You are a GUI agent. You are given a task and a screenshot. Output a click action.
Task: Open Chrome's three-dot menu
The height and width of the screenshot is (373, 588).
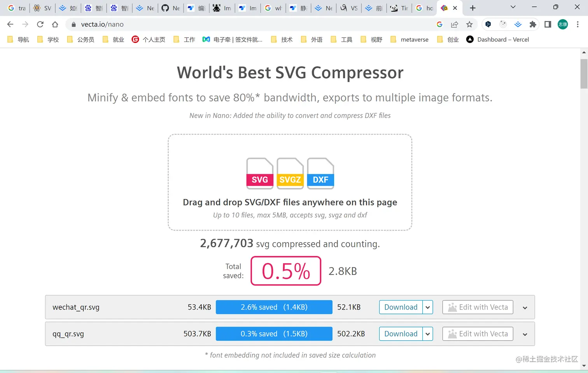578,24
